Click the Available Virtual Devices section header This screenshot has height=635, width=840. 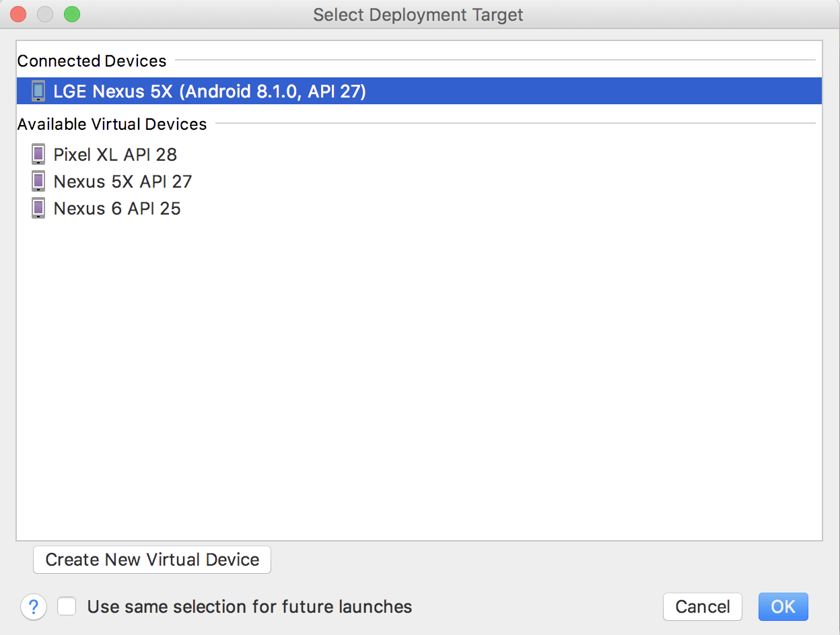click(x=112, y=124)
